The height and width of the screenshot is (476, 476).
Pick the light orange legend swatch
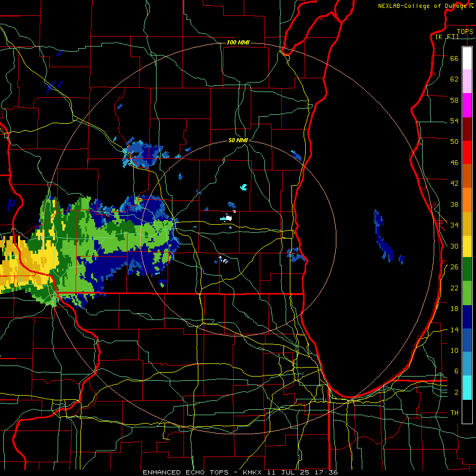(467, 200)
